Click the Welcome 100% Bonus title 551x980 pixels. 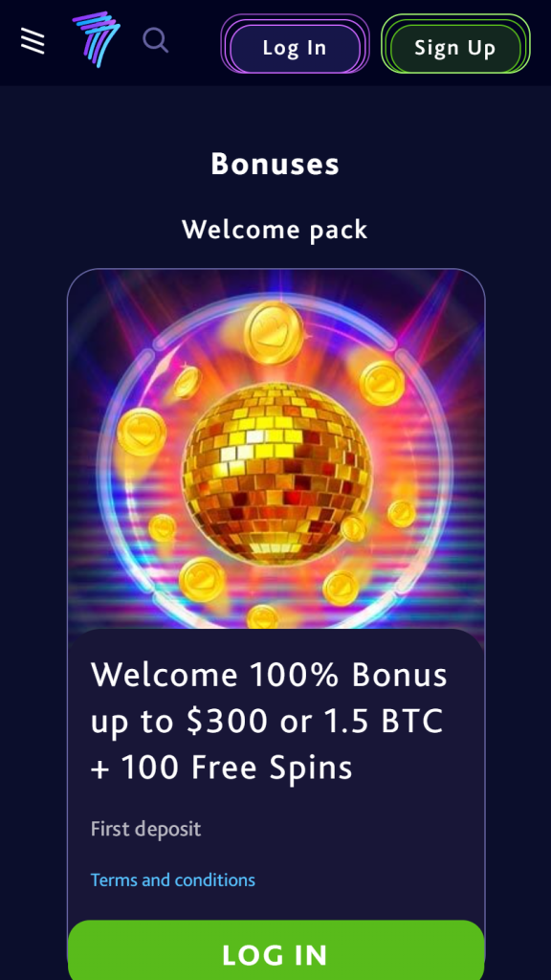pos(269,721)
